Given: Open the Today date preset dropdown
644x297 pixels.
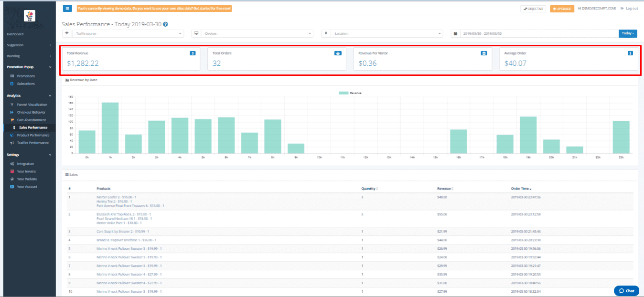Looking at the screenshot, I should pyautogui.click(x=628, y=33).
